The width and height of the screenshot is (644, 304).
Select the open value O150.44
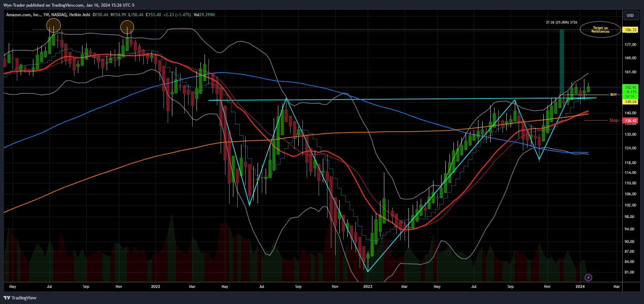pyautogui.click(x=100, y=15)
